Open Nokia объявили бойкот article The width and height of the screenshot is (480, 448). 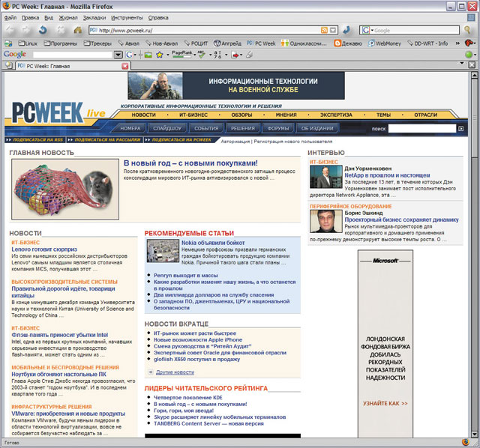[213, 243]
